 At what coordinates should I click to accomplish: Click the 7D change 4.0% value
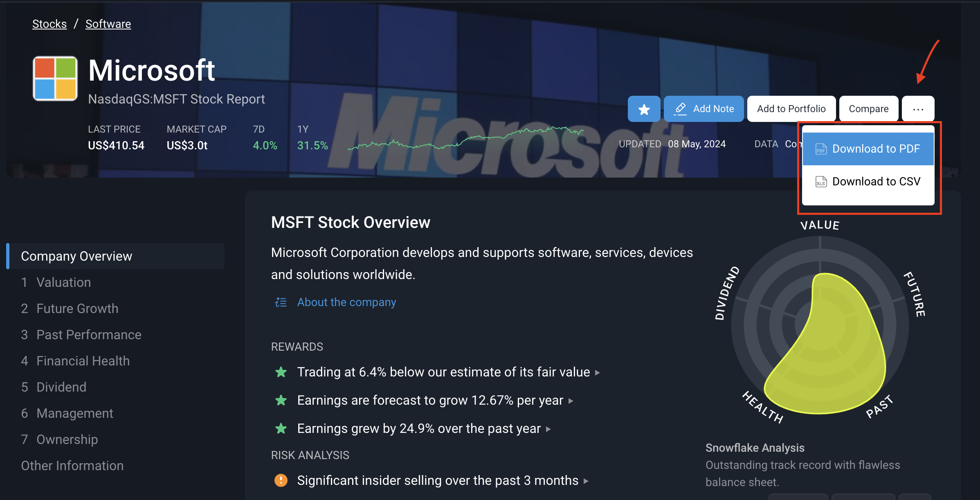click(x=265, y=145)
